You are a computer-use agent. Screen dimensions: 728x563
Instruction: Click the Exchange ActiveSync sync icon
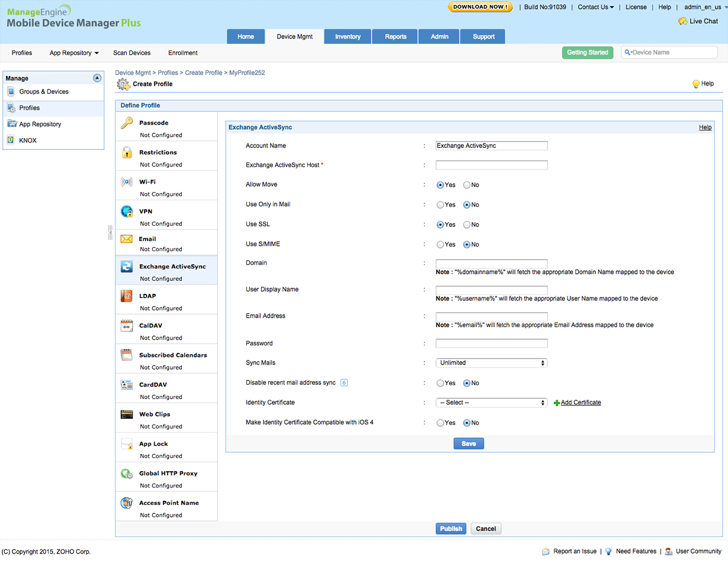tap(127, 267)
